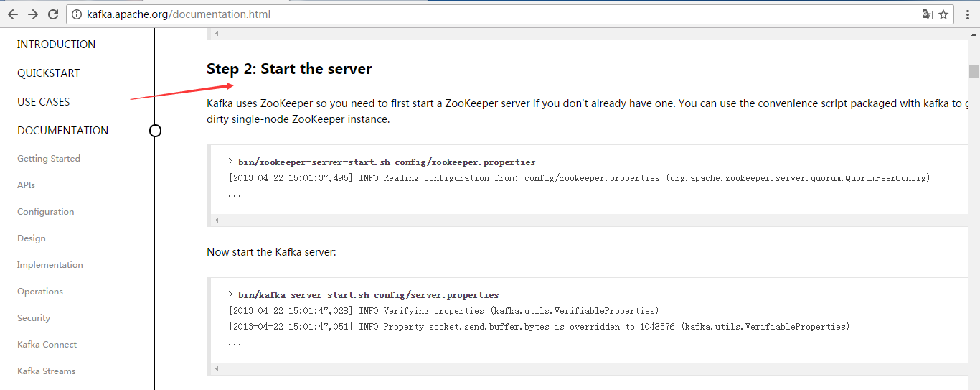980x390 pixels.
Task: Open the Kafka Streams link
Action: point(47,371)
